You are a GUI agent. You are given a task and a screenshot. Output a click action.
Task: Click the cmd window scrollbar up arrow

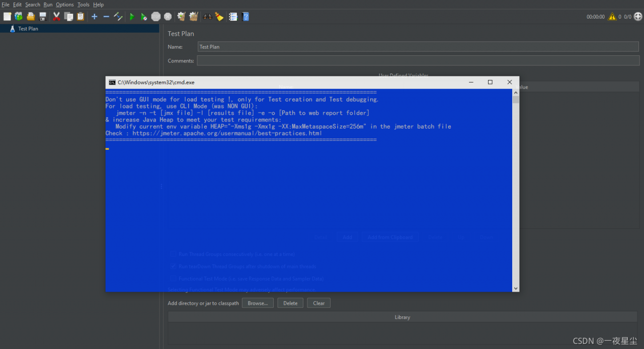pos(516,93)
